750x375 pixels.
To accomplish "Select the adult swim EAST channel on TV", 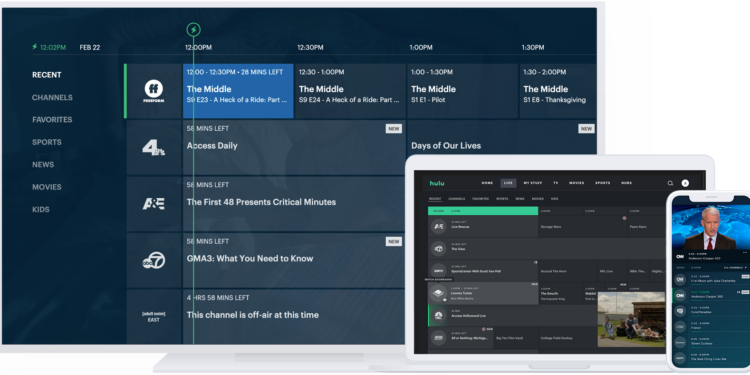I will click(154, 317).
